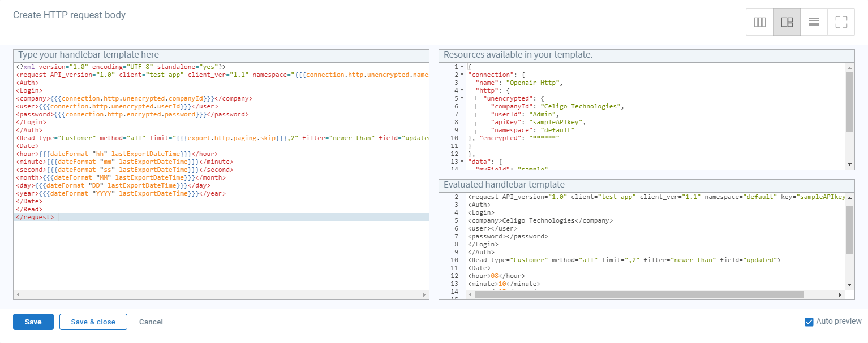Click right arrow of template editor horizontal scrollbar

tap(424, 295)
